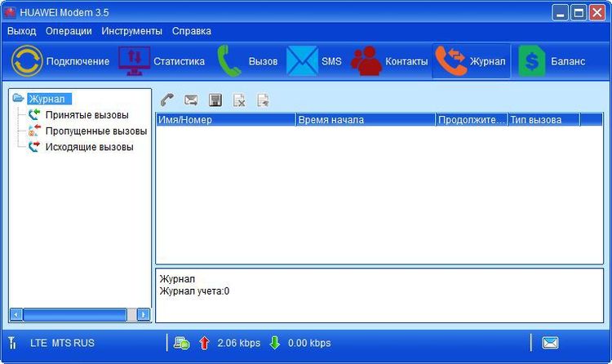Open the Справка menu
Image resolution: width=612 pixels, height=364 pixels.
192,31
